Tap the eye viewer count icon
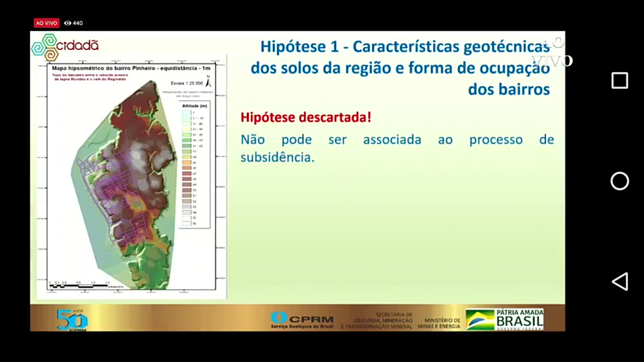 67,23
